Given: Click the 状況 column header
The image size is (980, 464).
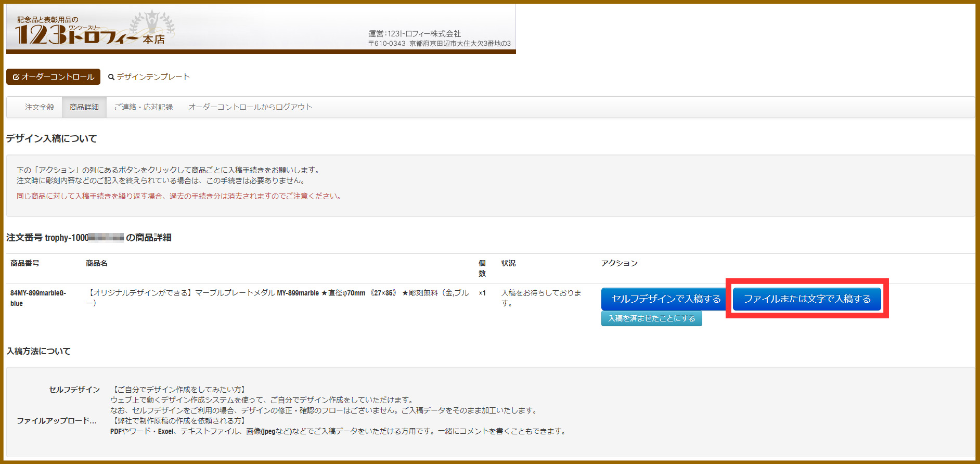Looking at the screenshot, I should click(x=508, y=263).
